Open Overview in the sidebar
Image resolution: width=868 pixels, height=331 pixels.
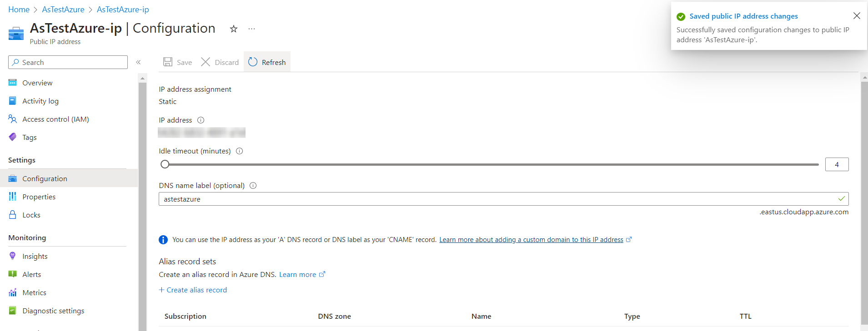point(37,83)
